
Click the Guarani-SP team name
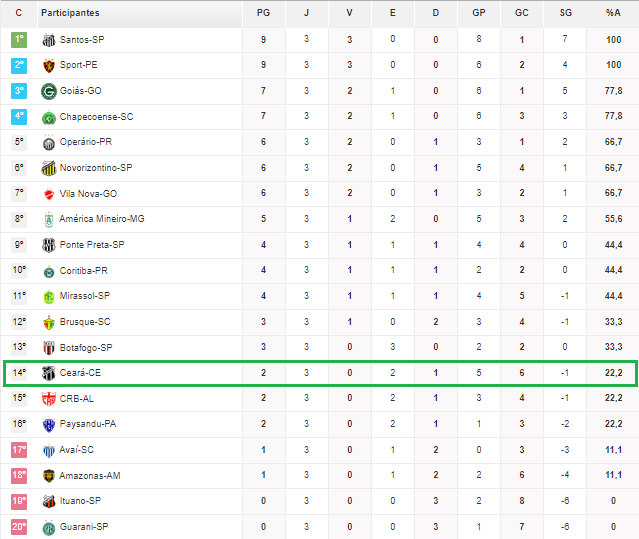pyautogui.click(x=84, y=527)
